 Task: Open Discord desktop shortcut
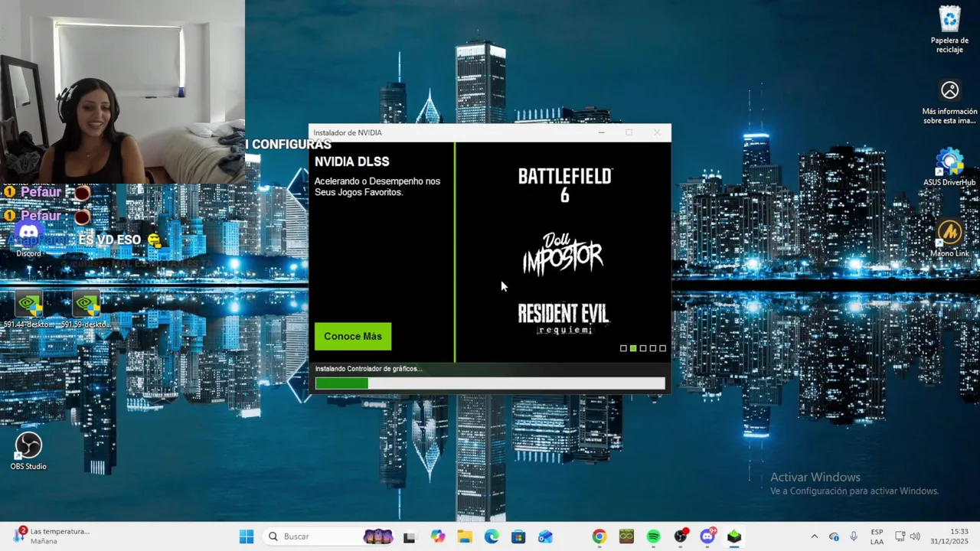(x=28, y=238)
